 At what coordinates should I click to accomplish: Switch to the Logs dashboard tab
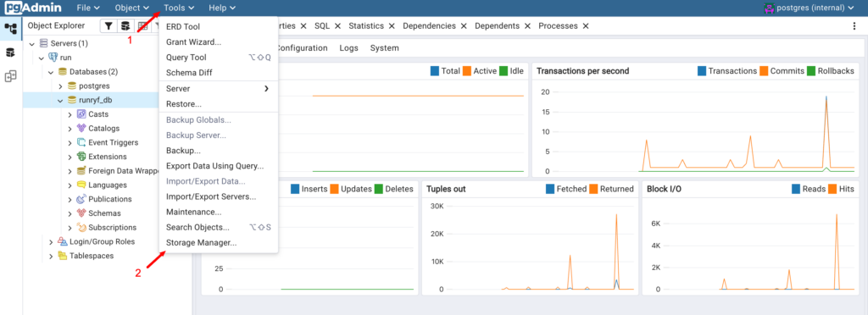pyautogui.click(x=348, y=48)
